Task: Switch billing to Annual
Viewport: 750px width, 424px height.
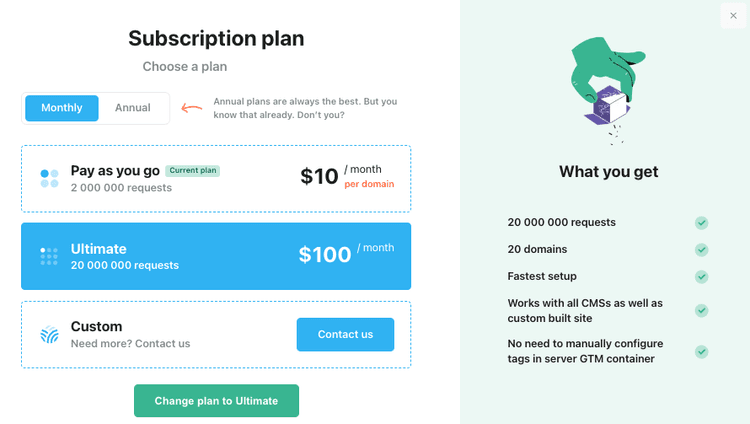Action: (133, 108)
